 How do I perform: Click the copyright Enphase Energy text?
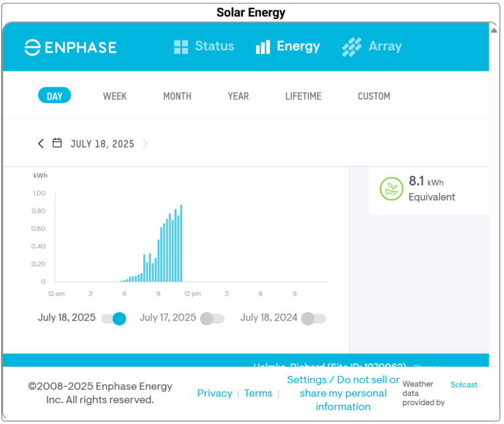tap(100, 392)
